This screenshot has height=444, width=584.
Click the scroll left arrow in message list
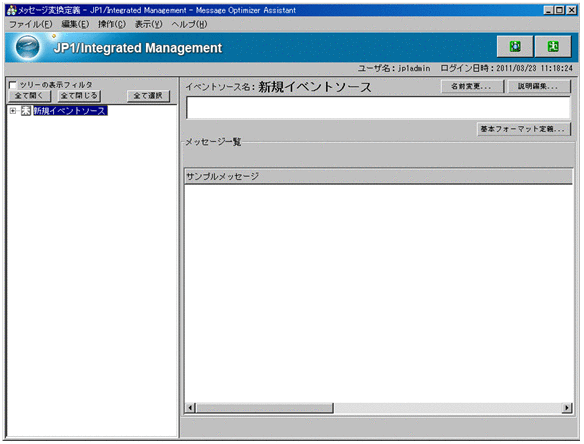pyautogui.click(x=190, y=408)
